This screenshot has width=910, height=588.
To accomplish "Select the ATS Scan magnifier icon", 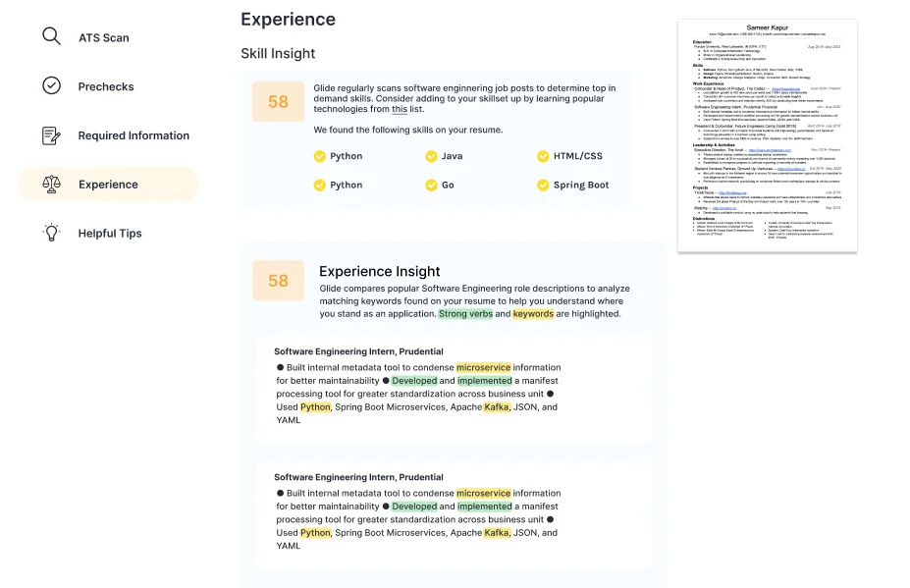I will pos(51,35).
